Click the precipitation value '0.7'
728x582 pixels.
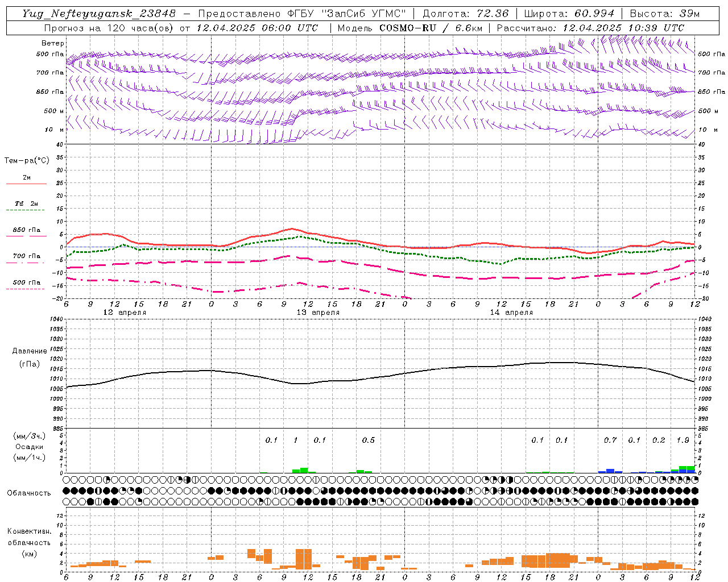pyautogui.click(x=610, y=440)
